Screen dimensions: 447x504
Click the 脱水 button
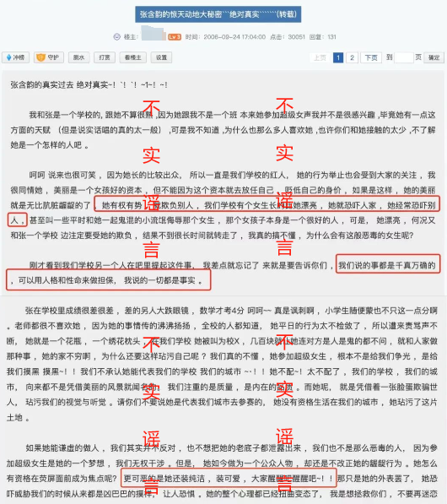(x=78, y=57)
